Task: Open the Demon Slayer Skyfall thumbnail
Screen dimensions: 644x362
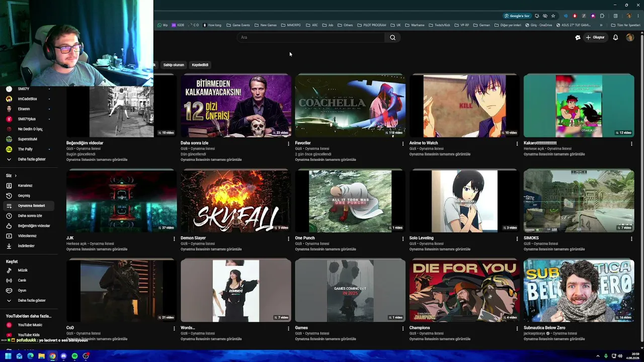Action: click(x=236, y=201)
